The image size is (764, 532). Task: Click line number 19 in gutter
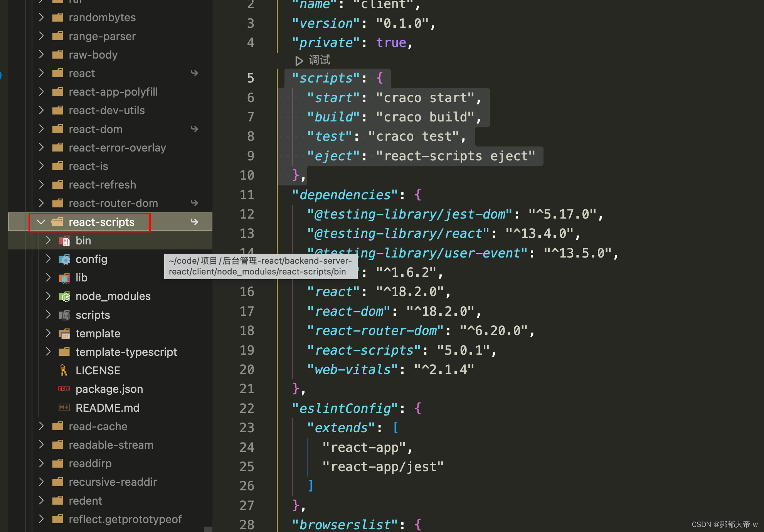pyautogui.click(x=247, y=350)
